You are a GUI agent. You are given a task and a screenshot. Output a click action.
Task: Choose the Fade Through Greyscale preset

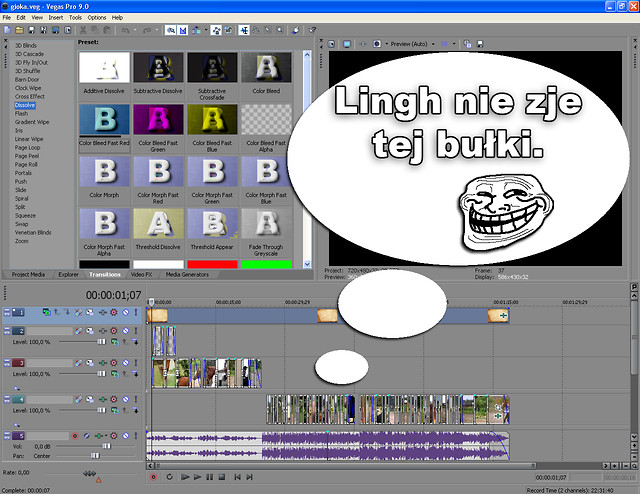point(266,224)
